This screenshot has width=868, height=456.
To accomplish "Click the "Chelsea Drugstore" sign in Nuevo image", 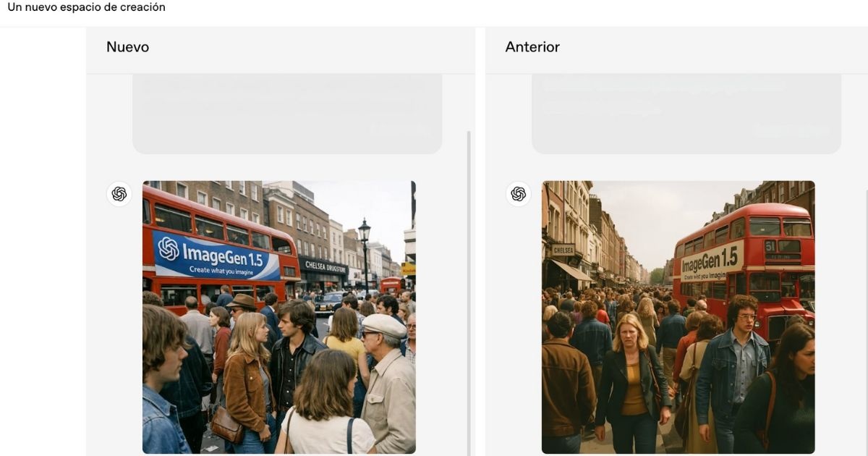I will pos(325,266).
